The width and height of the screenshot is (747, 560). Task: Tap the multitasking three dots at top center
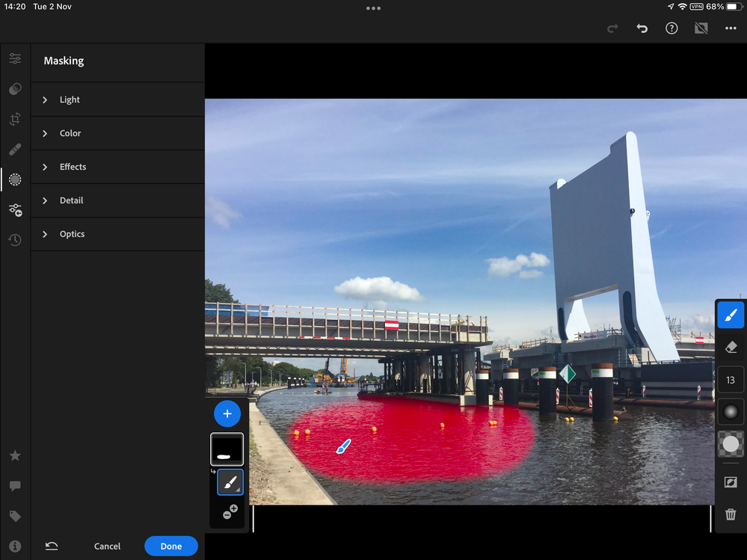[374, 8]
